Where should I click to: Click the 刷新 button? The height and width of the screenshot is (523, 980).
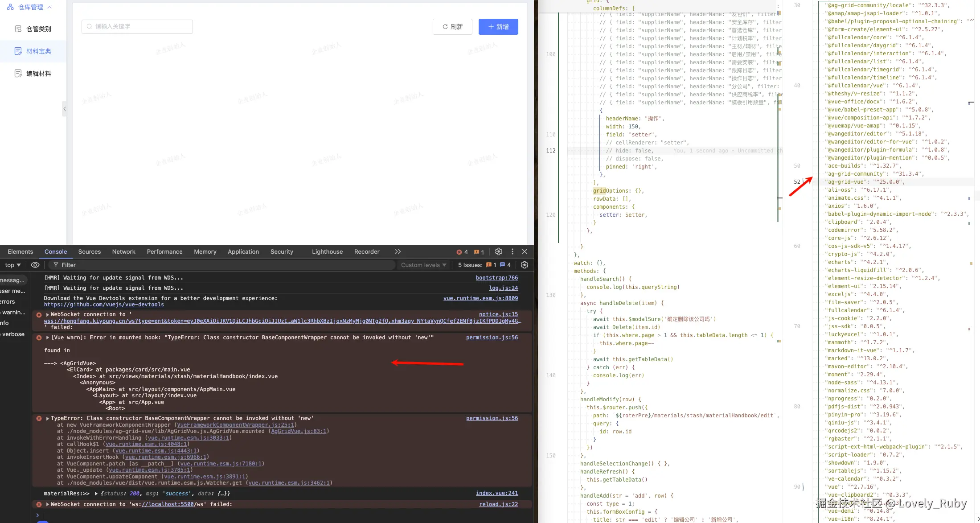click(x=452, y=27)
